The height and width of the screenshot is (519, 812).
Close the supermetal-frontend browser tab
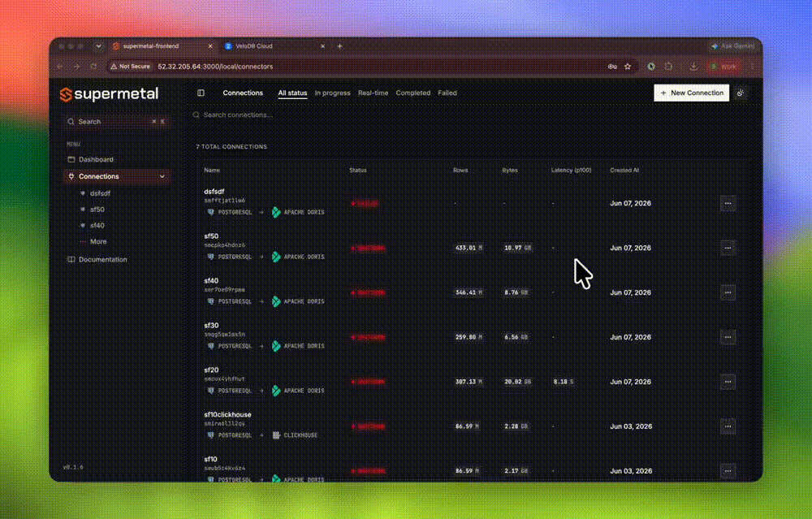209,46
